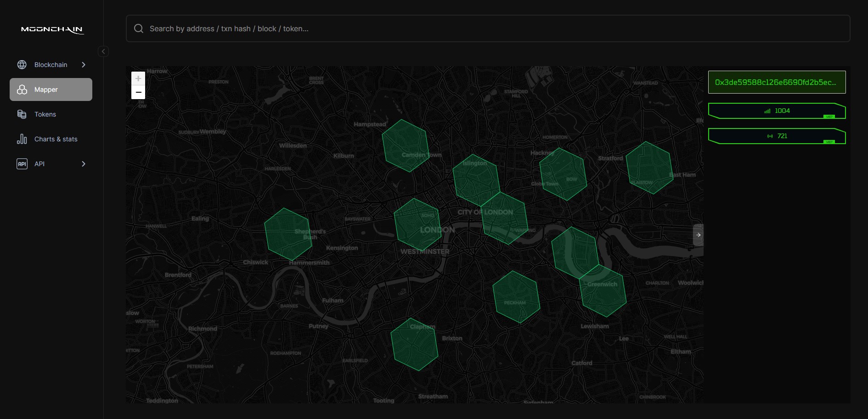
Task: Click the radio wave icon beside 721
Action: 771,136
